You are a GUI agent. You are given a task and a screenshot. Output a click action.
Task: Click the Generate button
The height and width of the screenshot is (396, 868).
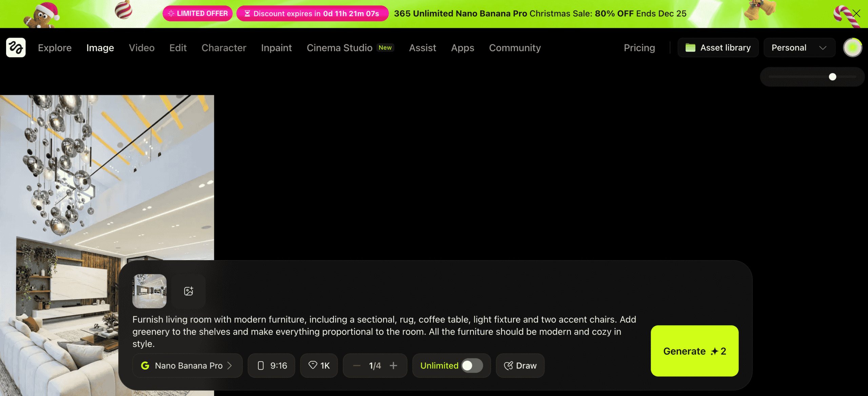click(x=694, y=351)
